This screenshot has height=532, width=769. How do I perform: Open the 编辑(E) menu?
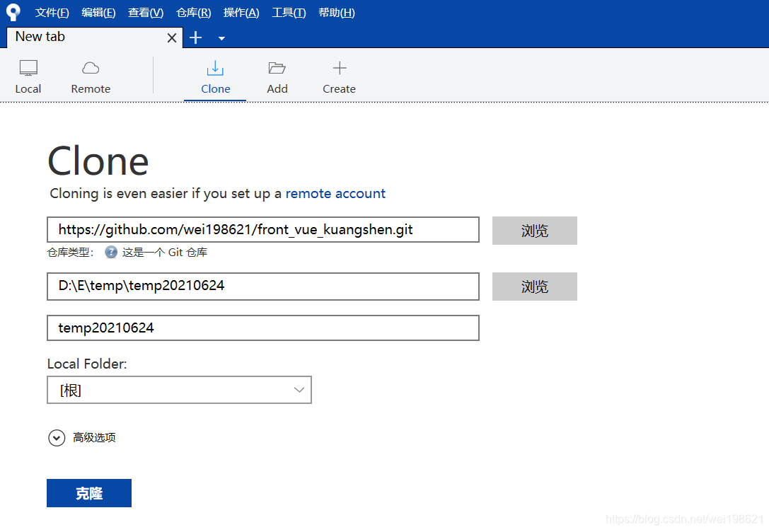(98, 13)
